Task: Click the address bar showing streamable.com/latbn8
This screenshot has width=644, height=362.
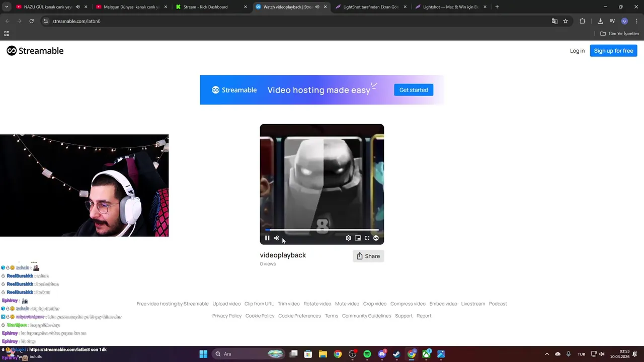Action: pyautogui.click(x=297, y=21)
